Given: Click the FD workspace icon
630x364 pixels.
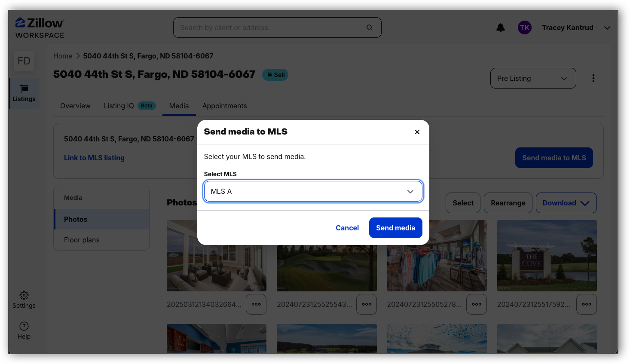Looking at the screenshot, I should point(24,61).
